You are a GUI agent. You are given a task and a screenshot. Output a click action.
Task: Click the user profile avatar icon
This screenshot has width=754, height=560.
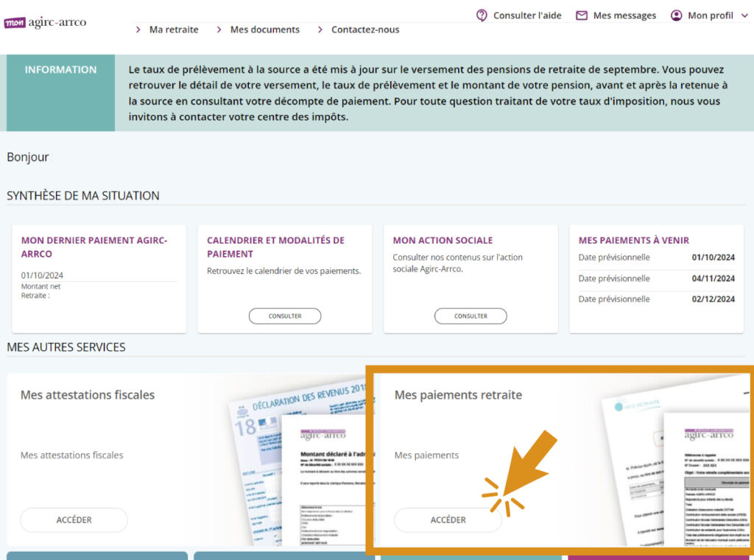click(676, 15)
